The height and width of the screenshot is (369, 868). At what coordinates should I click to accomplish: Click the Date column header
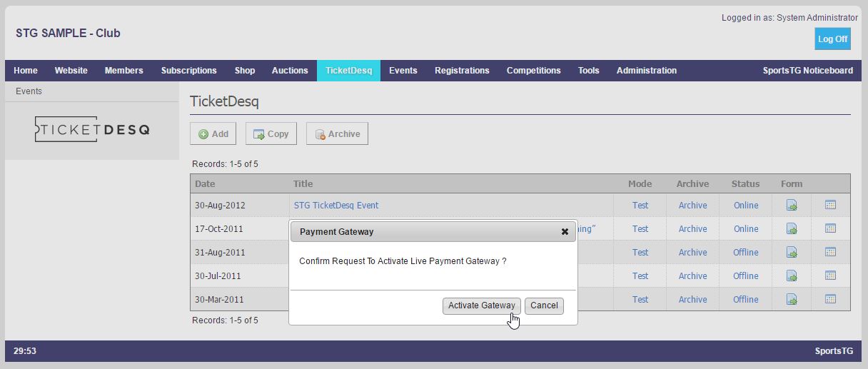coord(205,184)
